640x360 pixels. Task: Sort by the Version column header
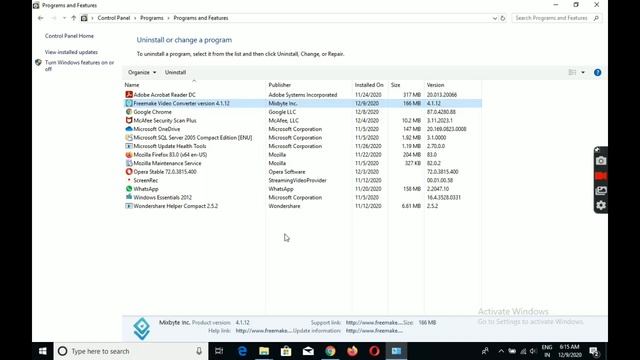click(x=435, y=85)
